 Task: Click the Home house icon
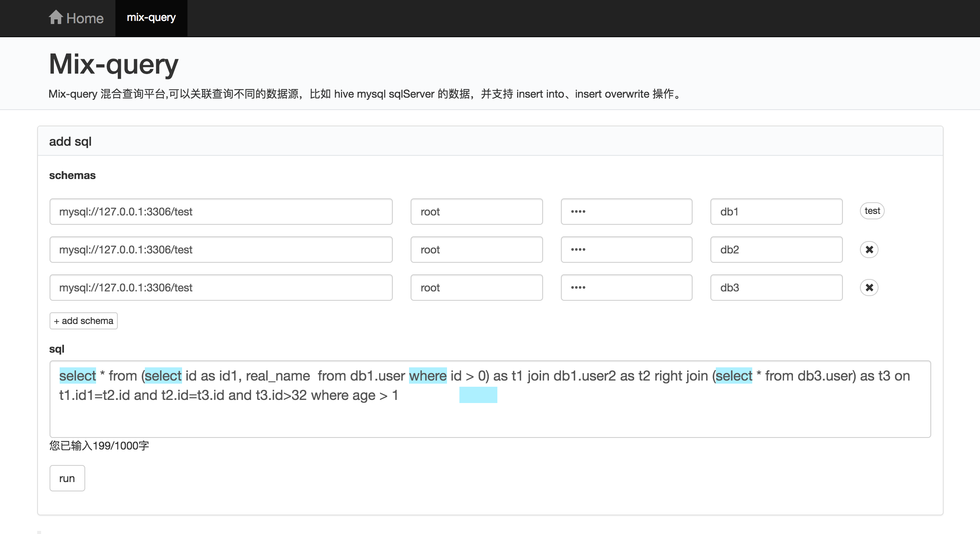coord(56,17)
